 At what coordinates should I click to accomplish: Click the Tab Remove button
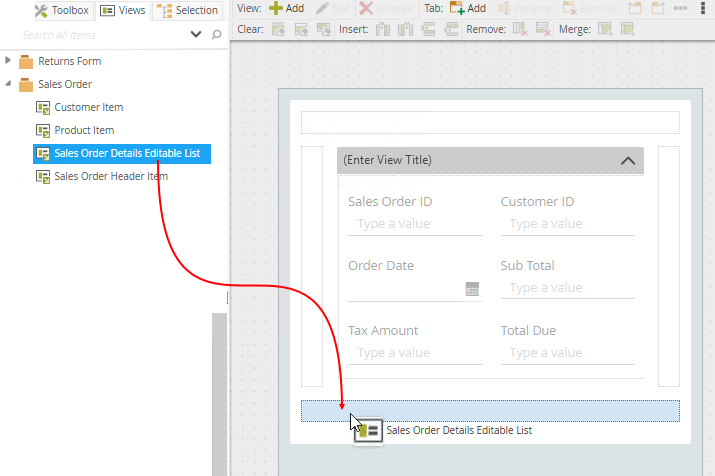tap(590, 8)
